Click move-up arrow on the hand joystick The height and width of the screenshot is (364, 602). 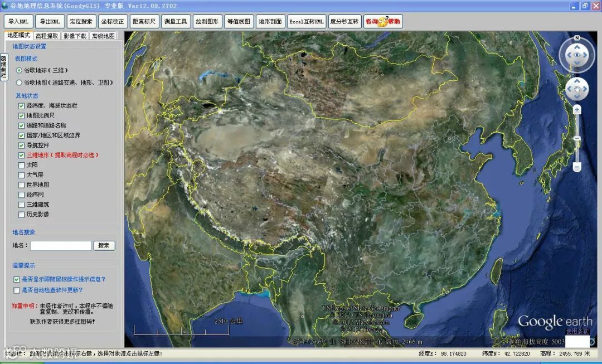pos(577,81)
